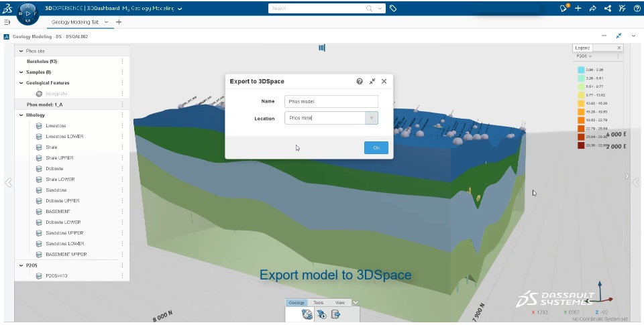Click the 29.30 dark red legend swatch

point(581,145)
